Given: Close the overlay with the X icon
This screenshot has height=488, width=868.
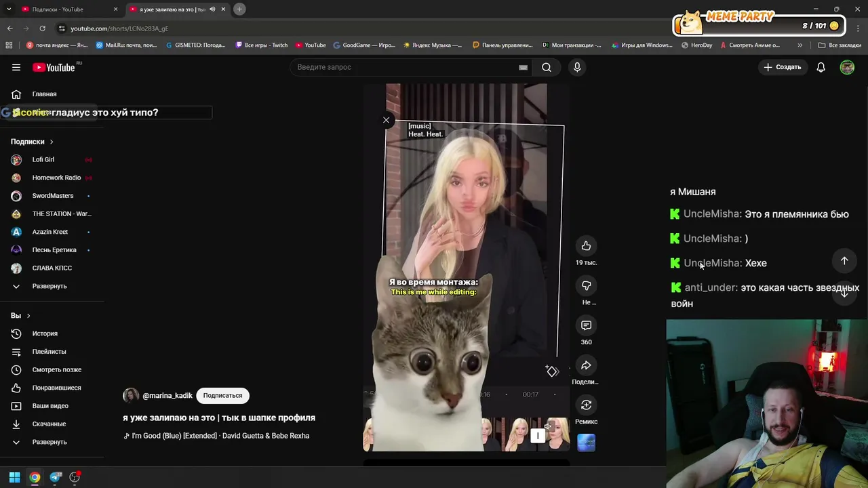Looking at the screenshot, I should tap(386, 120).
